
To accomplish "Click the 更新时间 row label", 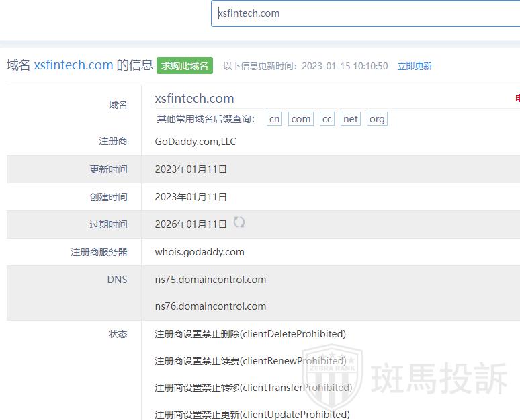I will coord(108,169).
